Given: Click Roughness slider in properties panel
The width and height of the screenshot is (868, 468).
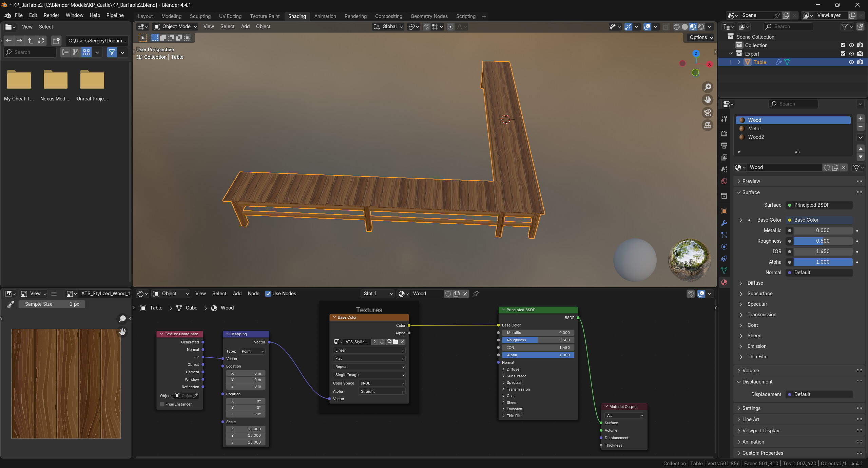Looking at the screenshot, I should coord(823,241).
